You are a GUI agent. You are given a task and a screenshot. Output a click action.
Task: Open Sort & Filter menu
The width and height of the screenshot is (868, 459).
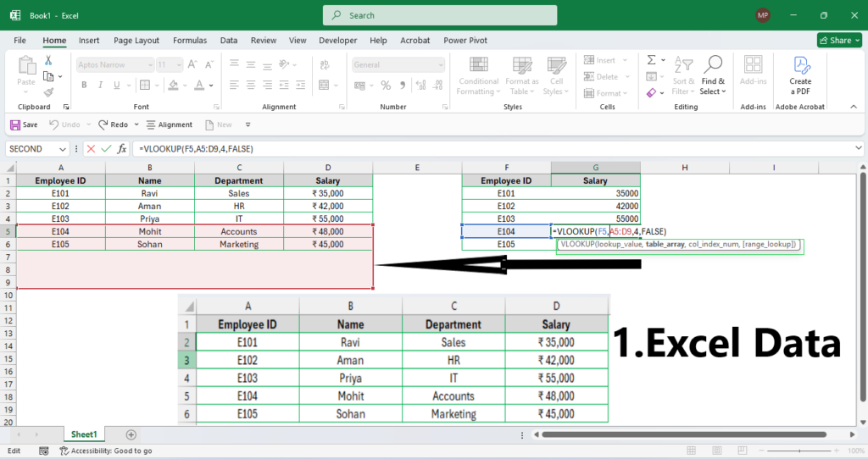(x=683, y=75)
